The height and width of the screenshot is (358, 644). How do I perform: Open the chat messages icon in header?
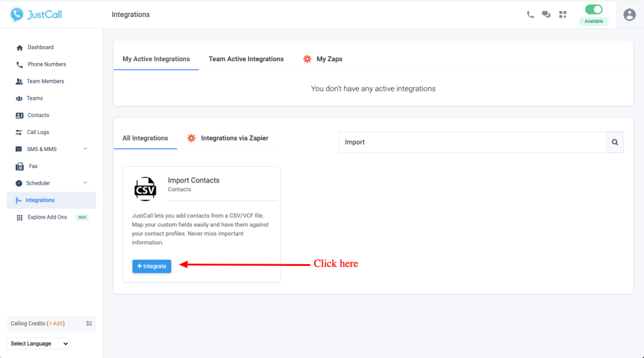546,14
